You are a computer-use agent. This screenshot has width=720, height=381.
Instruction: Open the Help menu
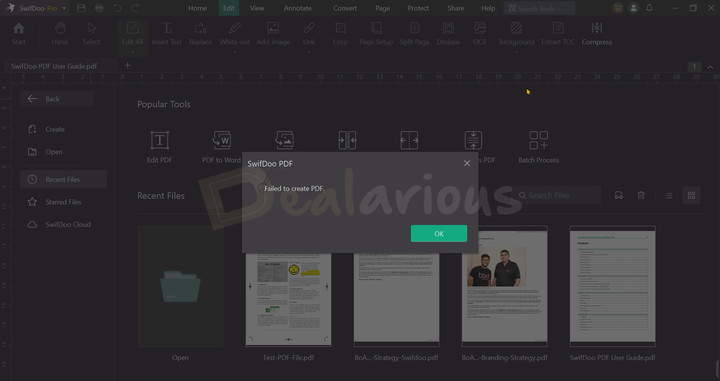pyautogui.click(x=488, y=8)
